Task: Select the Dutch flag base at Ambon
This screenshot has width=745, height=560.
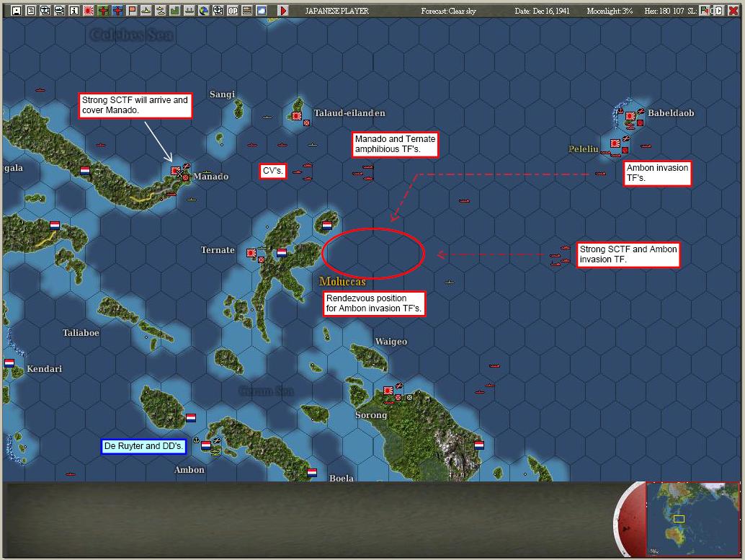Action: (x=206, y=445)
